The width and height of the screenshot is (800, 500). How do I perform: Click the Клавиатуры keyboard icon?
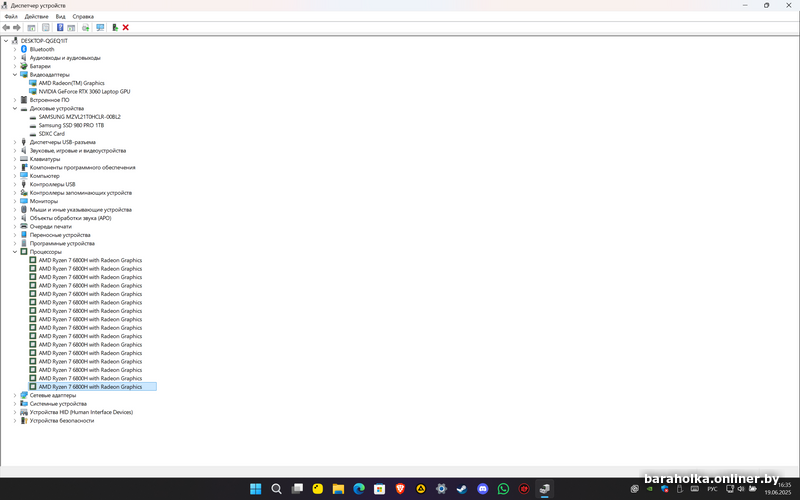click(x=23, y=159)
